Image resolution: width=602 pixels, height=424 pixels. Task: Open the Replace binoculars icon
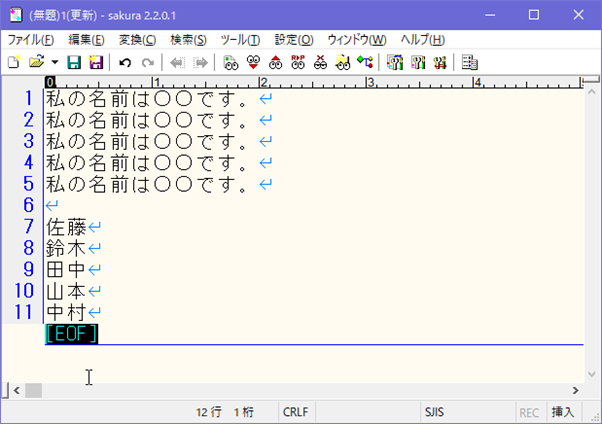point(298,62)
